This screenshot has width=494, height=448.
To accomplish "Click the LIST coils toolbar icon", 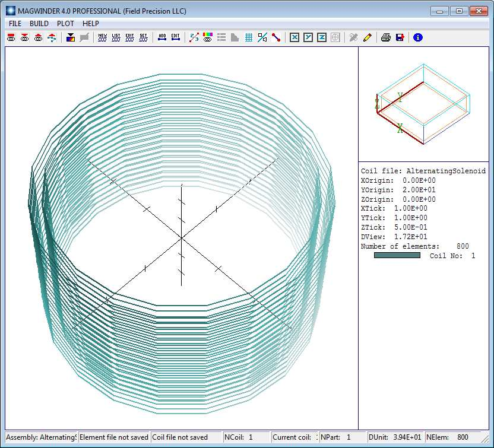I will coord(116,37).
